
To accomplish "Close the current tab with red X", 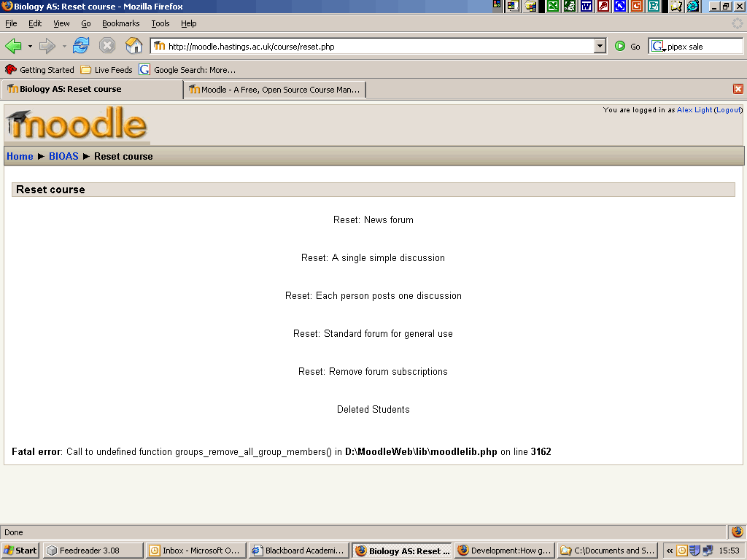I will [x=738, y=89].
